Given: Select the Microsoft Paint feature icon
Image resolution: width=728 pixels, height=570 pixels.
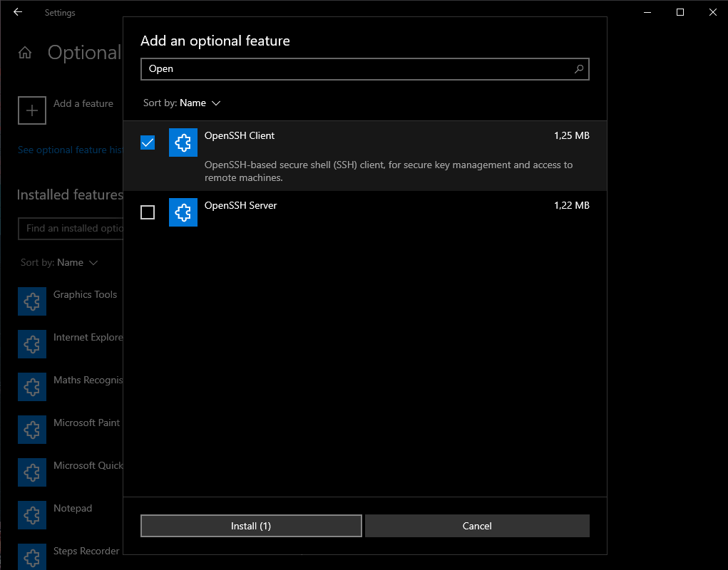Looking at the screenshot, I should coord(32,430).
